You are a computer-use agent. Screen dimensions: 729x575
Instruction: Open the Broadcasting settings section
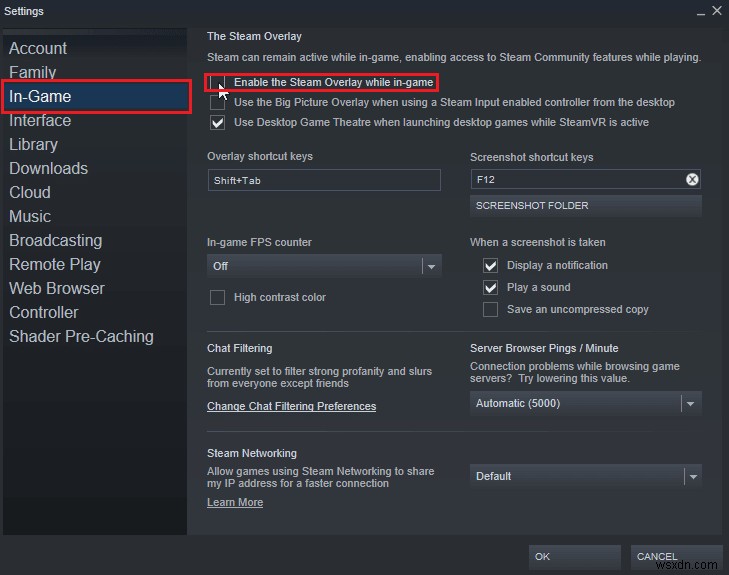(55, 240)
